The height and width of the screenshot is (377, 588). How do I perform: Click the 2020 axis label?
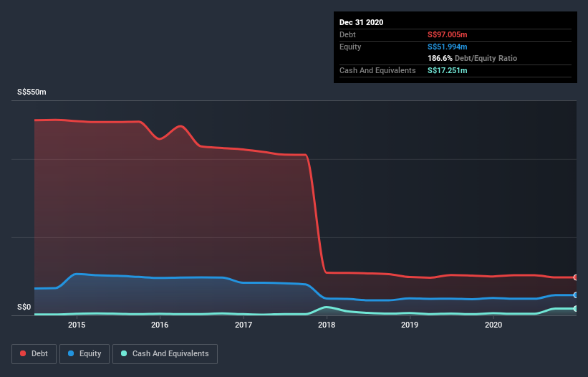493,325
